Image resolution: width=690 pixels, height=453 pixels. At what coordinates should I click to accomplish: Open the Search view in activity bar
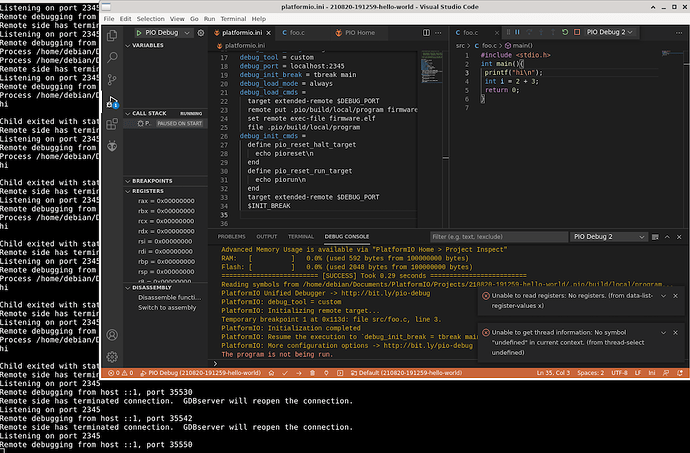(x=112, y=57)
